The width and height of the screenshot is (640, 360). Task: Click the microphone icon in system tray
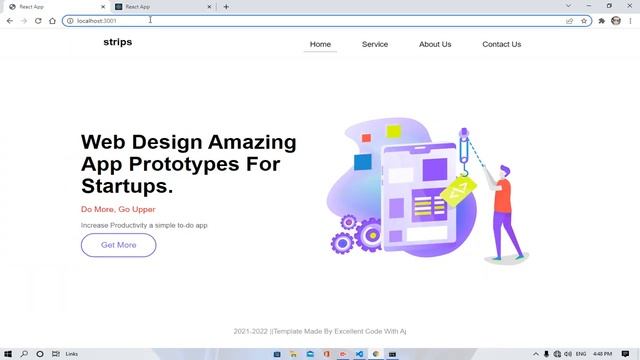click(546, 354)
